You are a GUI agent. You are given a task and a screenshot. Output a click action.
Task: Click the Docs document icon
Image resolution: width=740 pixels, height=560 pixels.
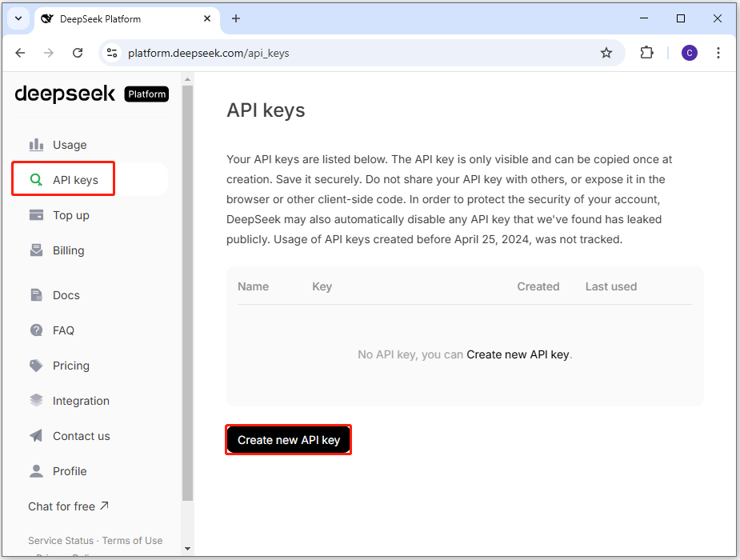pyautogui.click(x=36, y=295)
